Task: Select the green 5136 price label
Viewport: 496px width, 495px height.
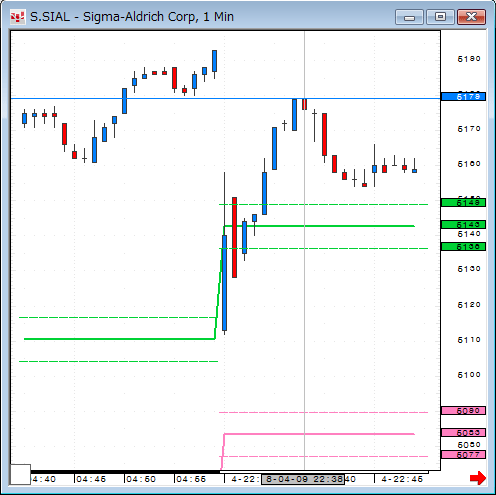Action: [463, 247]
